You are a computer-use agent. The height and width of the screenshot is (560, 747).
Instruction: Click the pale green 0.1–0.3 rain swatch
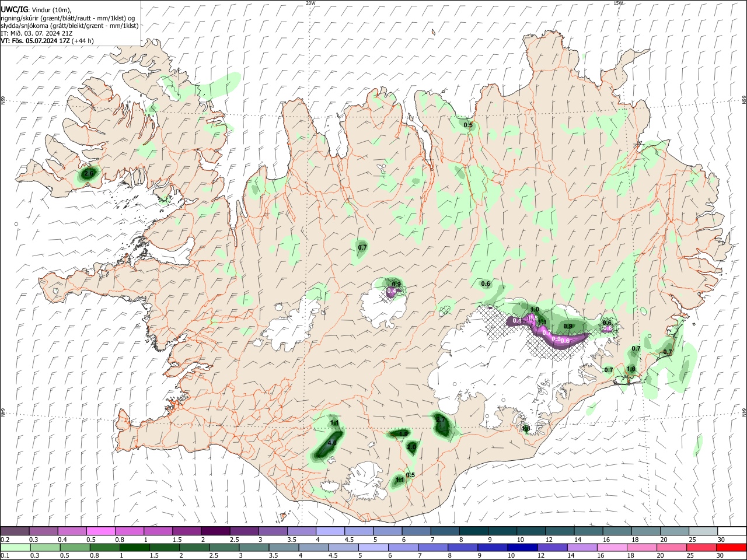point(15,547)
